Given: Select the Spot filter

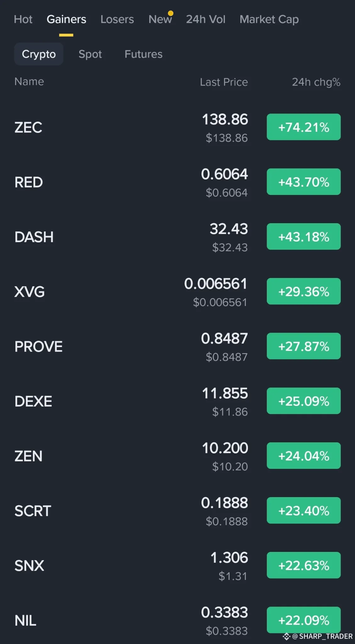Looking at the screenshot, I should 90,54.
